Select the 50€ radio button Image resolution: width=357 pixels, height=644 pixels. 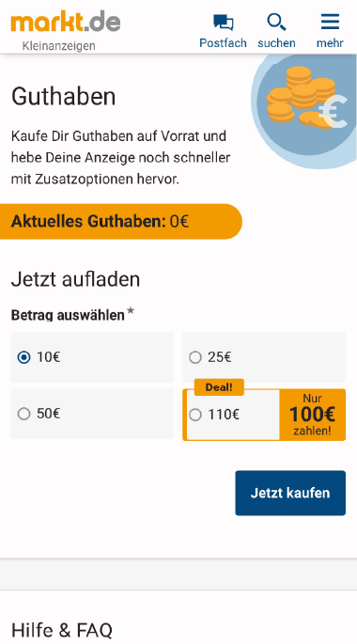point(23,414)
